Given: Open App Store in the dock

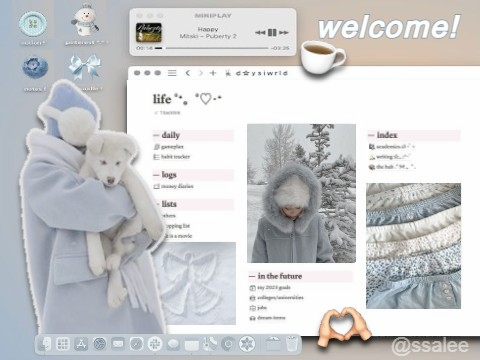Looking at the screenshot, I should click(81, 344).
